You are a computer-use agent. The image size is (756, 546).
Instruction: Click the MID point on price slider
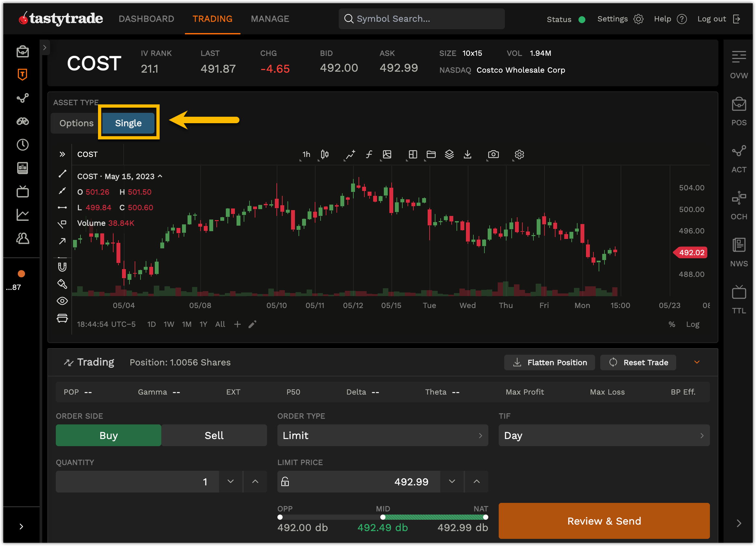click(383, 517)
